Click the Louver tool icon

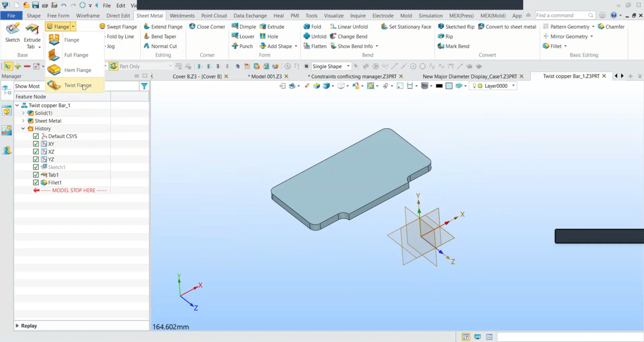[x=235, y=36]
